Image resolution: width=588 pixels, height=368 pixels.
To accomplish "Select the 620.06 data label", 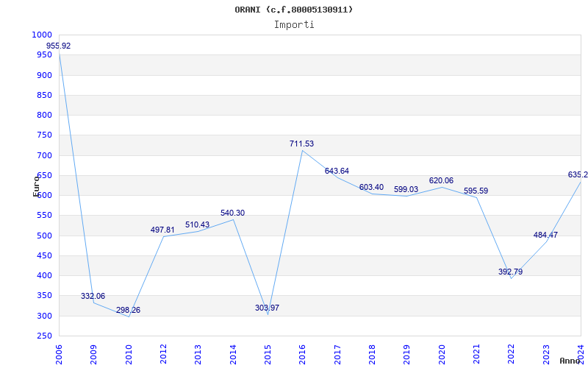I will pos(441,180).
